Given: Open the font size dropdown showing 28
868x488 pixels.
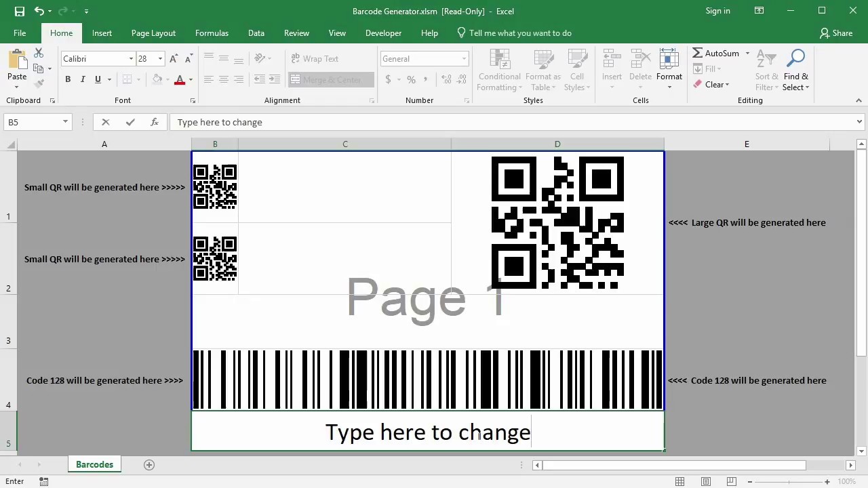Looking at the screenshot, I should 160,59.
